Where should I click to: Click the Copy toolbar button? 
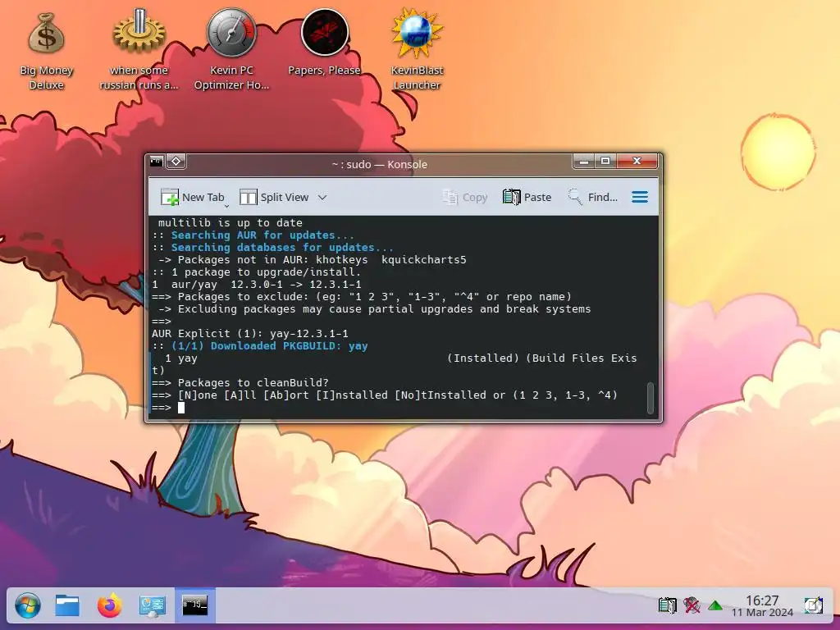coord(465,197)
